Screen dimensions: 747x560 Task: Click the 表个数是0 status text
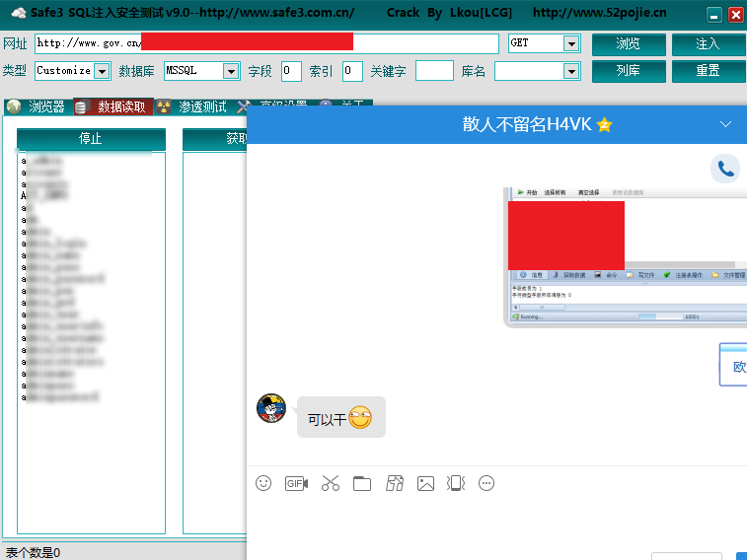pos(33,552)
